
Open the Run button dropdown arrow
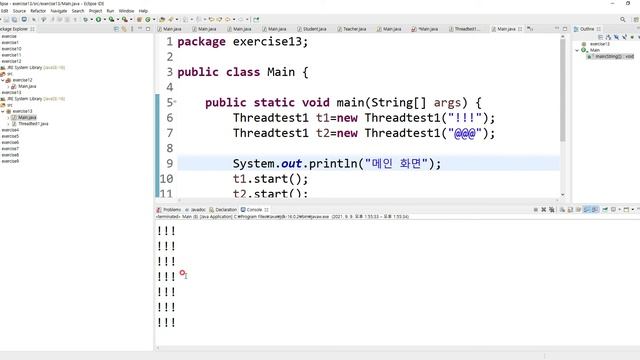(104, 20)
